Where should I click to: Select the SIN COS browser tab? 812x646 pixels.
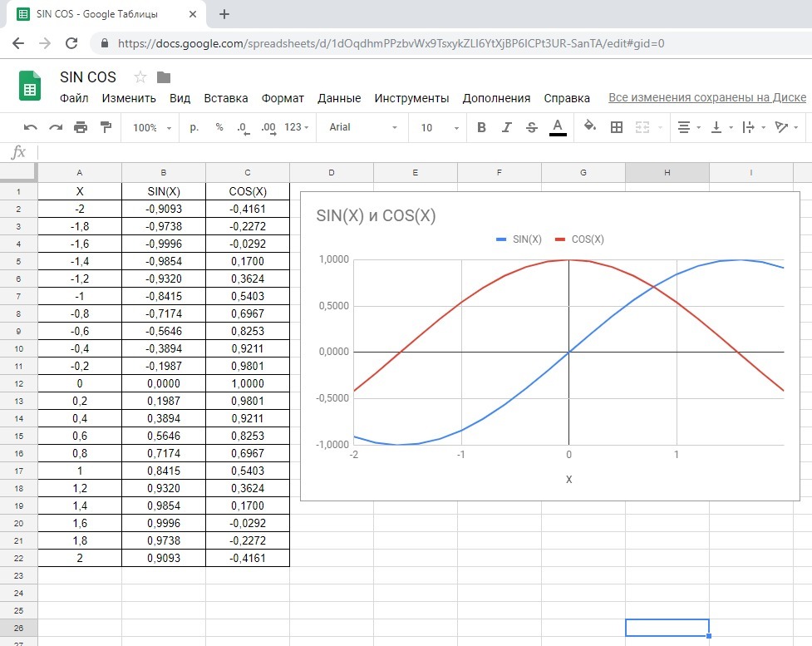pyautogui.click(x=106, y=14)
